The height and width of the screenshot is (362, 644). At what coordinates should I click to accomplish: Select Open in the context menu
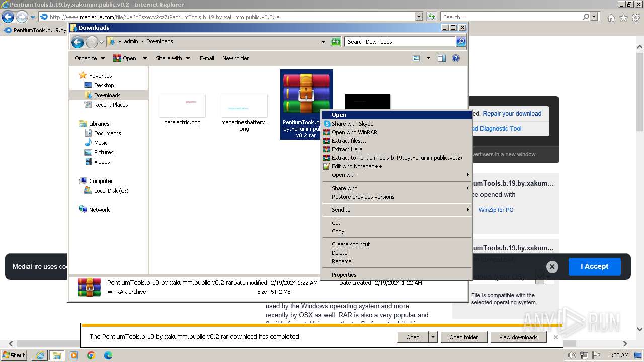click(x=397, y=115)
